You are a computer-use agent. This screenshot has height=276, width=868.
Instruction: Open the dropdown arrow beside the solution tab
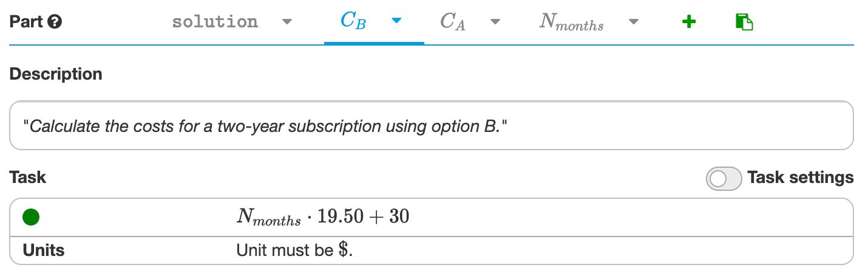coord(287,22)
